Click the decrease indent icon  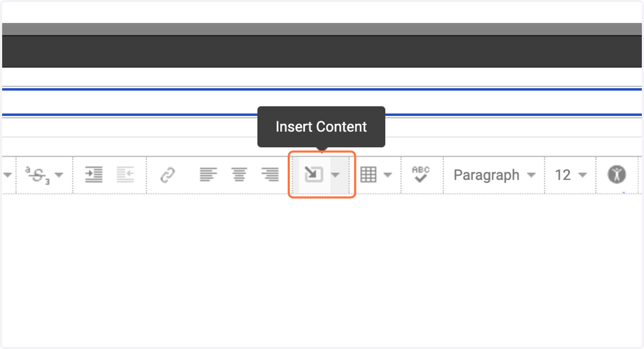click(x=126, y=174)
